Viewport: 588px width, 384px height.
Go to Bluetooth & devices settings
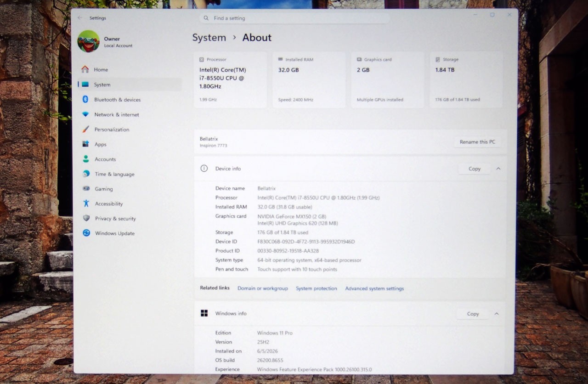click(130, 100)
